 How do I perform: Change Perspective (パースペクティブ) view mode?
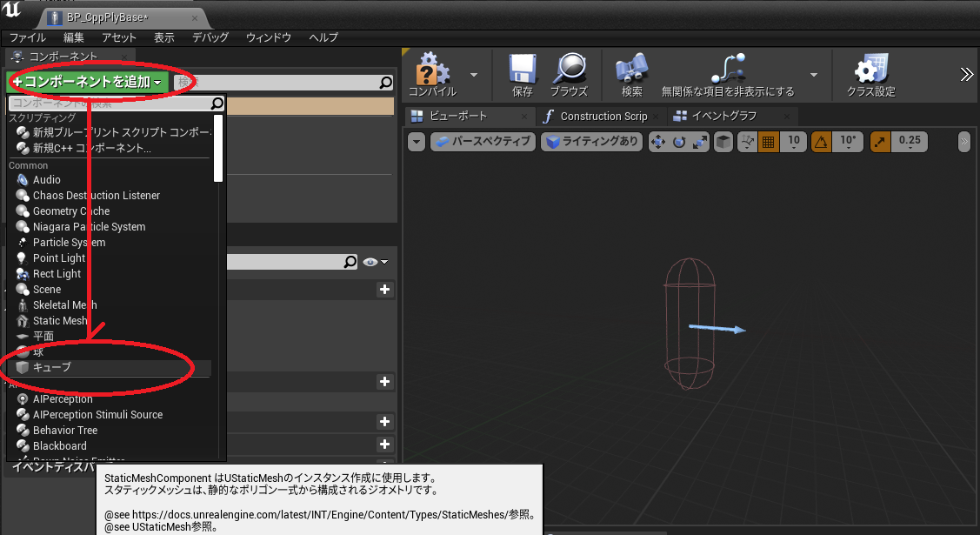tap(483, 142)
